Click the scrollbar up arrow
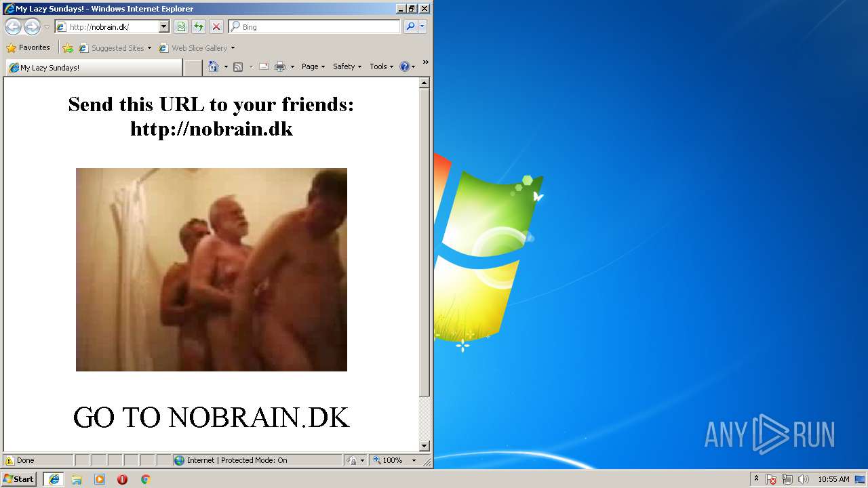This screenshot has width=868, height=488. pyautogui.click(x=425, y=83)
